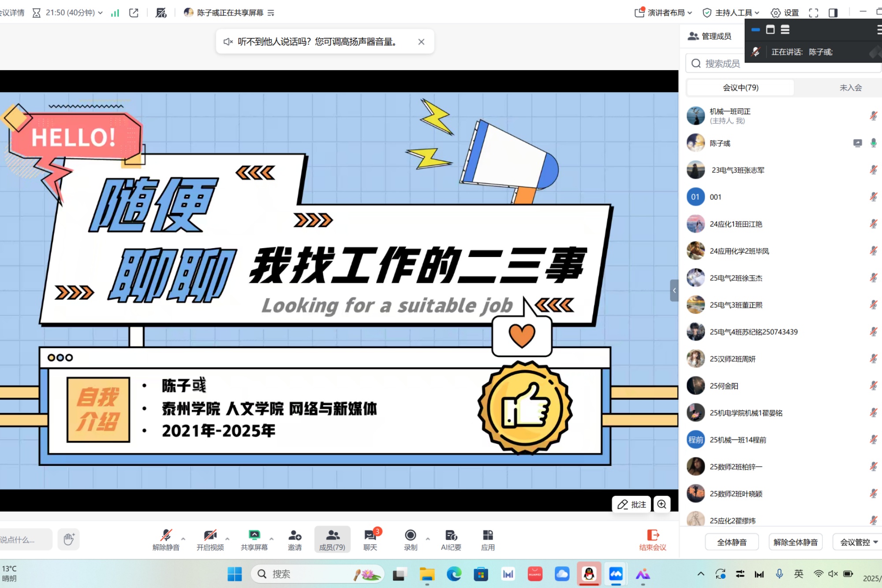Click the zoom magnifier beside 批注
The width and height of the screenshot is (882, 588).
662,504
